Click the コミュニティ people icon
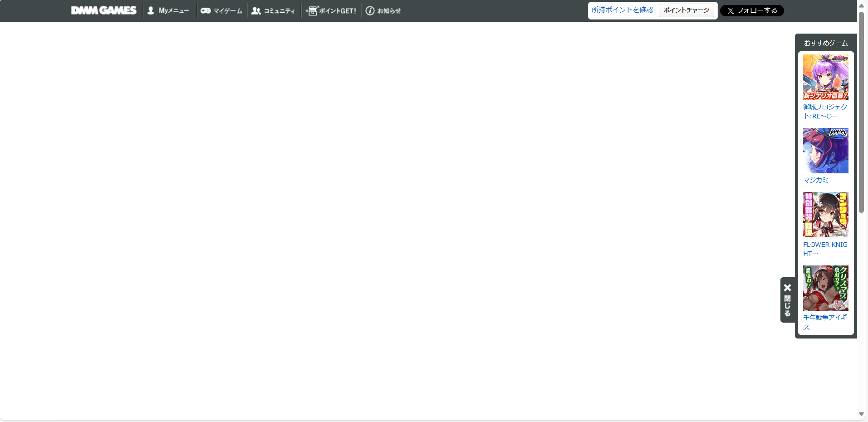The height and width of the screenshot is (422, 868). click(x=256, y=11)
